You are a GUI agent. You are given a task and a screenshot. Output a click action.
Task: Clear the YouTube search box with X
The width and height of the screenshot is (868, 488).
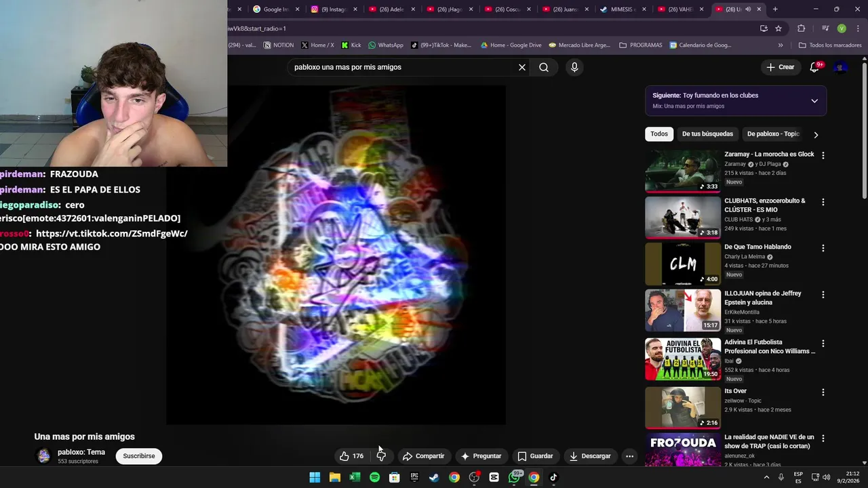tap(522, 67)
